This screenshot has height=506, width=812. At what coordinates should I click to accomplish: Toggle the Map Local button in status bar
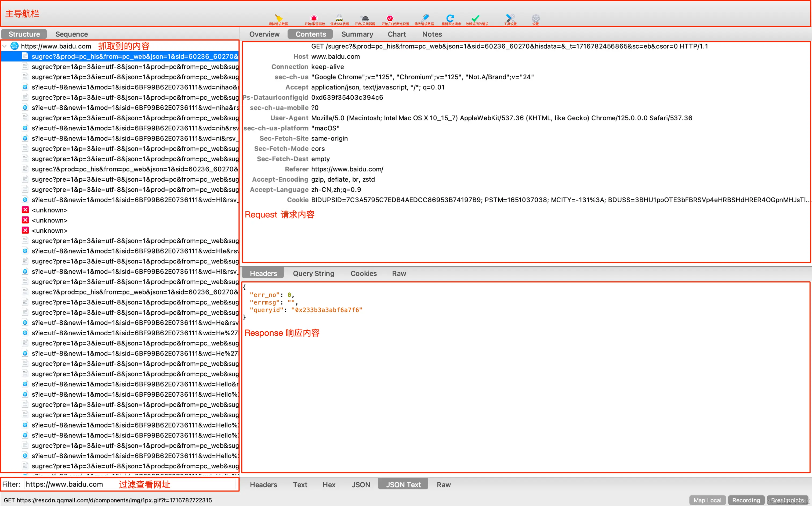click(x=707, y=500)
